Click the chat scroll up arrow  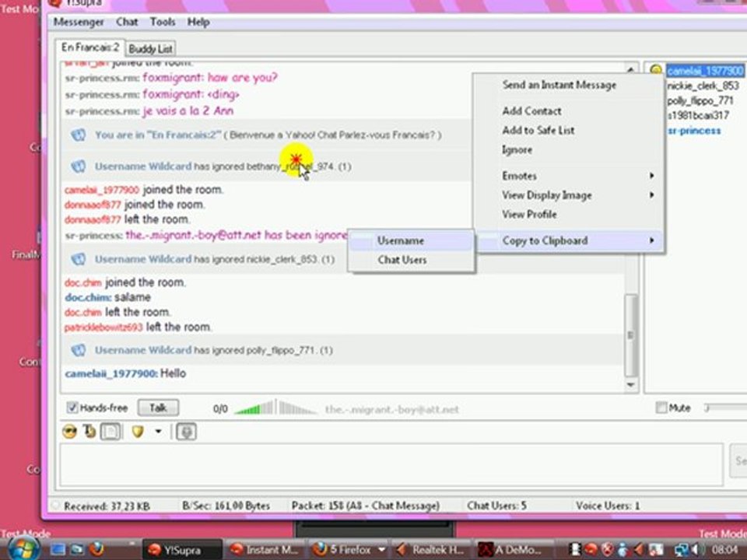pyautogui.click(x=631, y=69)
